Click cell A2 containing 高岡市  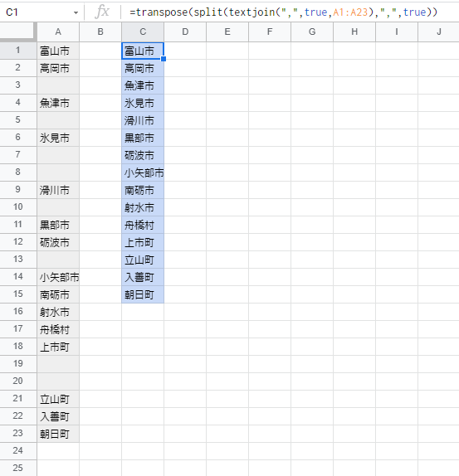coord(58,68)
